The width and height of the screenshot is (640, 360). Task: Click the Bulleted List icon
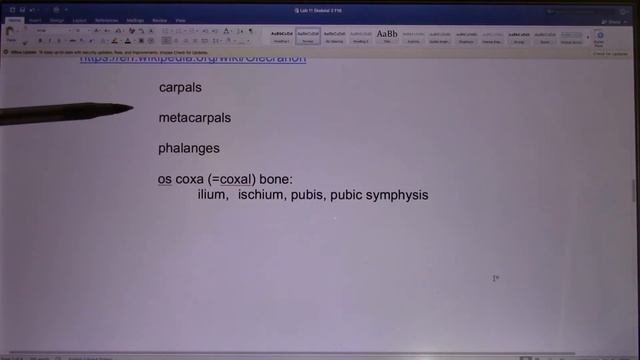tap(165, 31)
